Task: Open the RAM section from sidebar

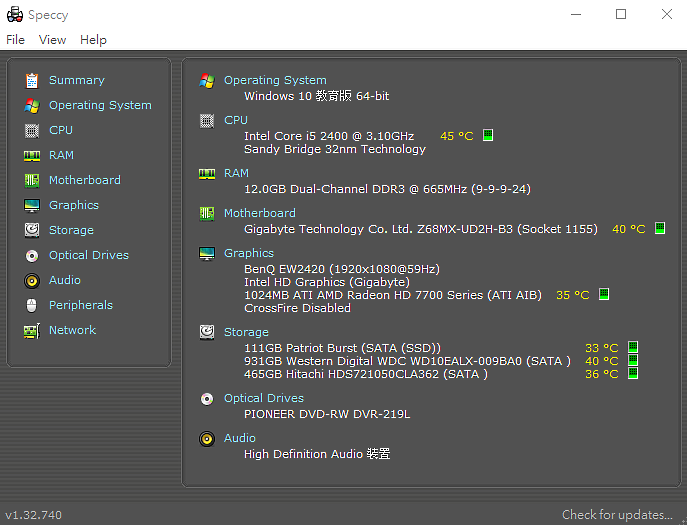Action: tap(61, 155)
